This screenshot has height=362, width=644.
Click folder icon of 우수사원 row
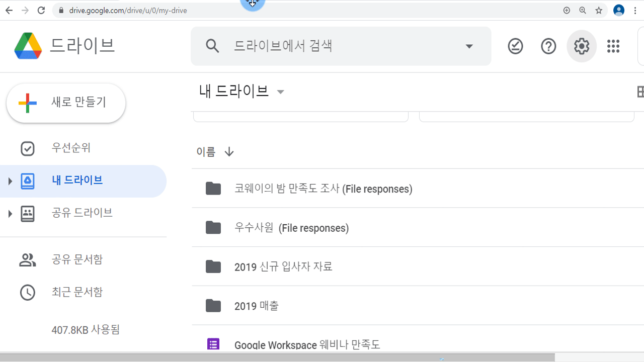[213, 228]
